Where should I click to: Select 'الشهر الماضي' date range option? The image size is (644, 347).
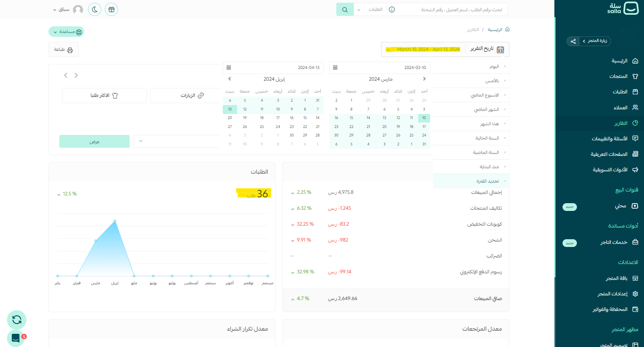click(x=486, y=110)
